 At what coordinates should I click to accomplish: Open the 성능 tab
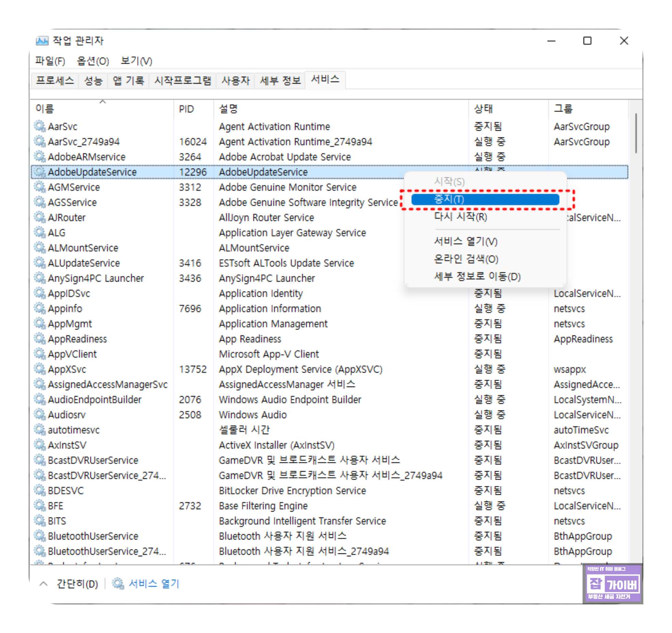[93, 81]
